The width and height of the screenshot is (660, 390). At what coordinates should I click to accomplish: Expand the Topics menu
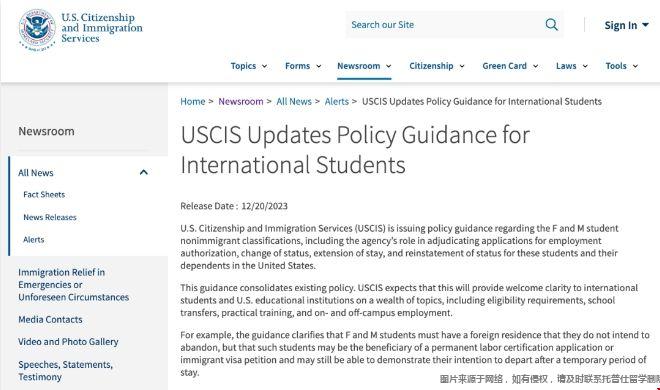249,66
